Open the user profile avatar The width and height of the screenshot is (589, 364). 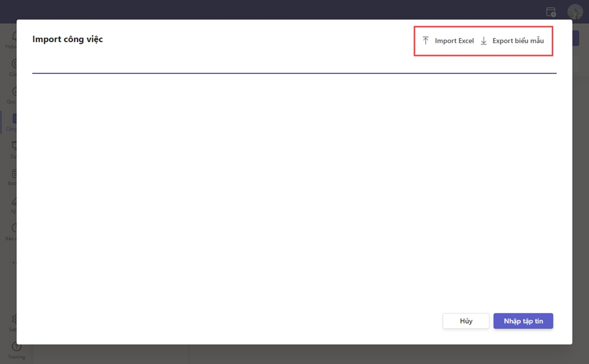point(575,12)
